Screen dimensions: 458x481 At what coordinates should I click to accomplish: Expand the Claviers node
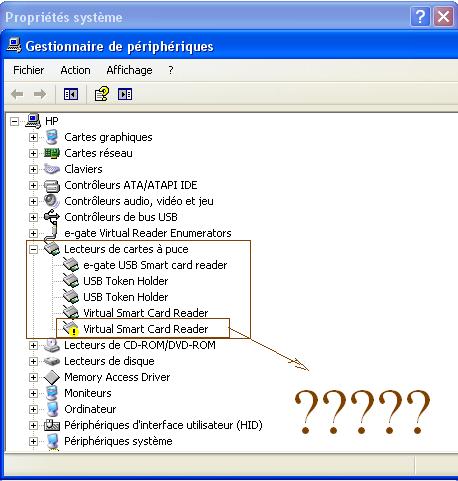click(33, 169)
